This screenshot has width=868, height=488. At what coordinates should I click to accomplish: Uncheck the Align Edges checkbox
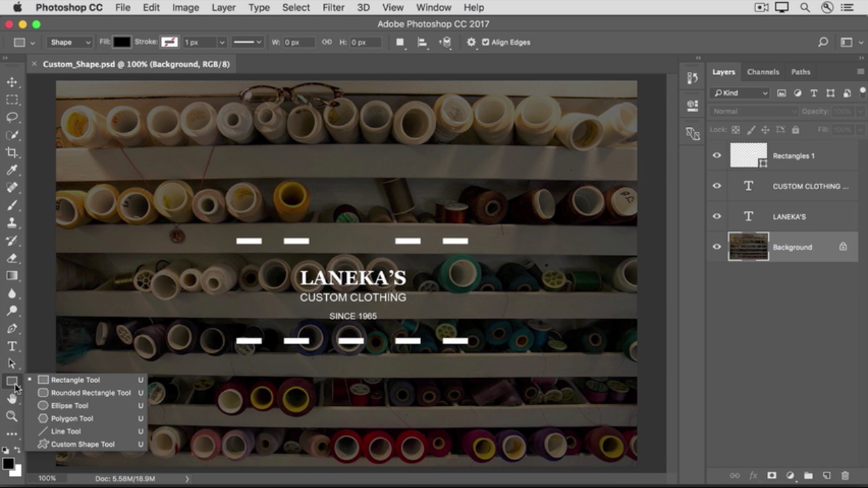(x=486, y=42)
